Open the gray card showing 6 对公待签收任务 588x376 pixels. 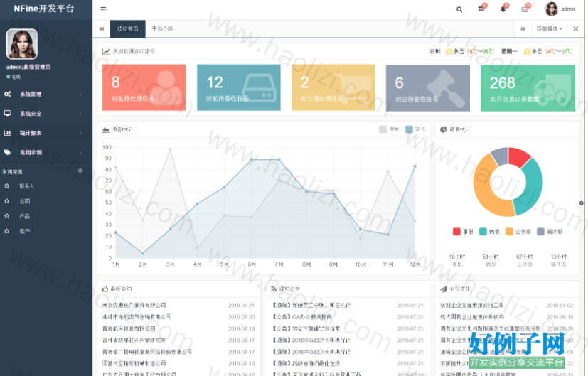[428, 88]
